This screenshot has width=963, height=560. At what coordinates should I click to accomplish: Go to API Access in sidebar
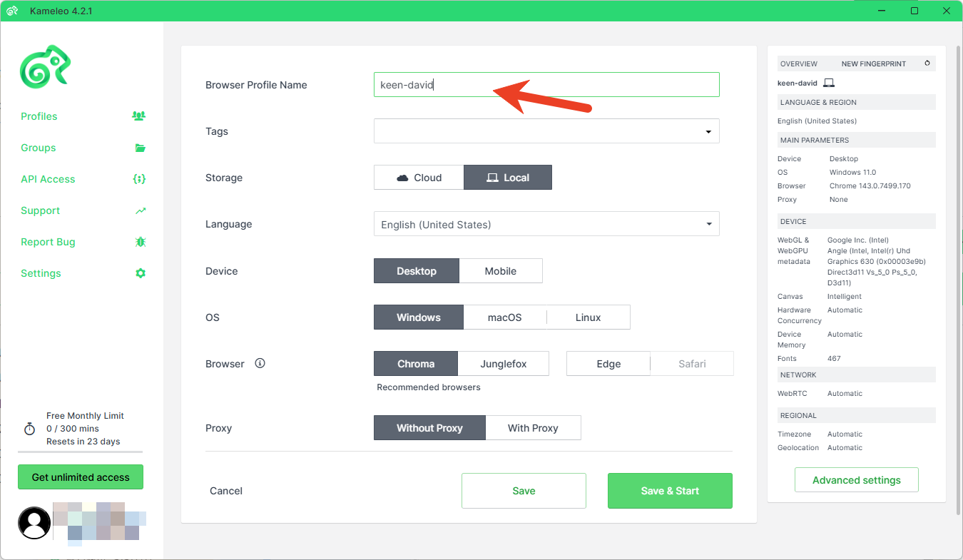coord(48,179)
